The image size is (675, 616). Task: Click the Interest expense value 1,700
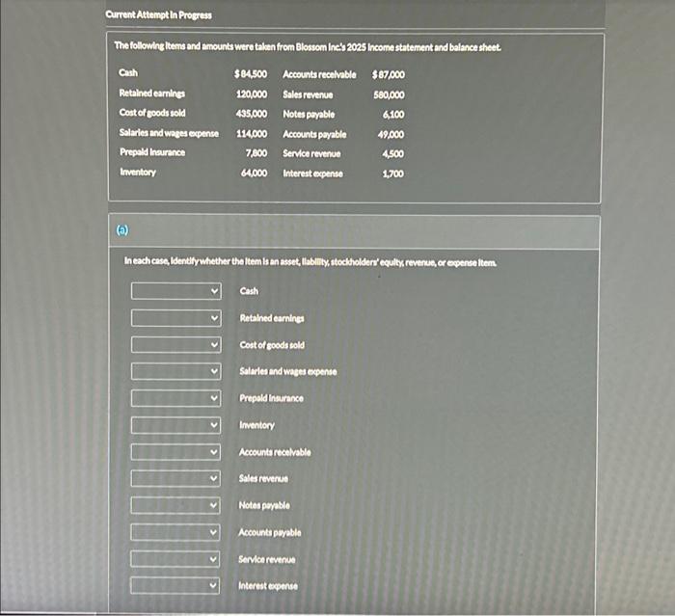[393, 174]
